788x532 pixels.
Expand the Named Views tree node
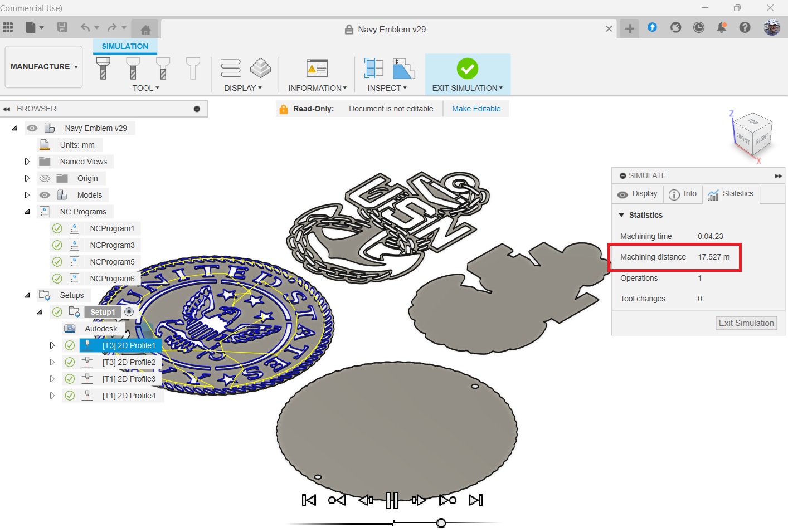coord(27,162)
